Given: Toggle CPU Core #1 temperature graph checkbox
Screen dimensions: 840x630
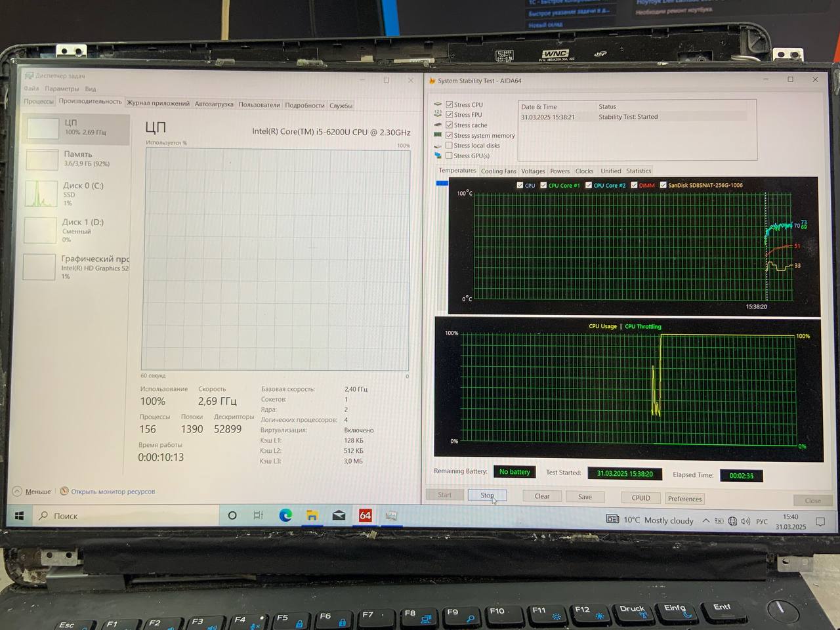Looking at the screenshot, I should [543, 185].
